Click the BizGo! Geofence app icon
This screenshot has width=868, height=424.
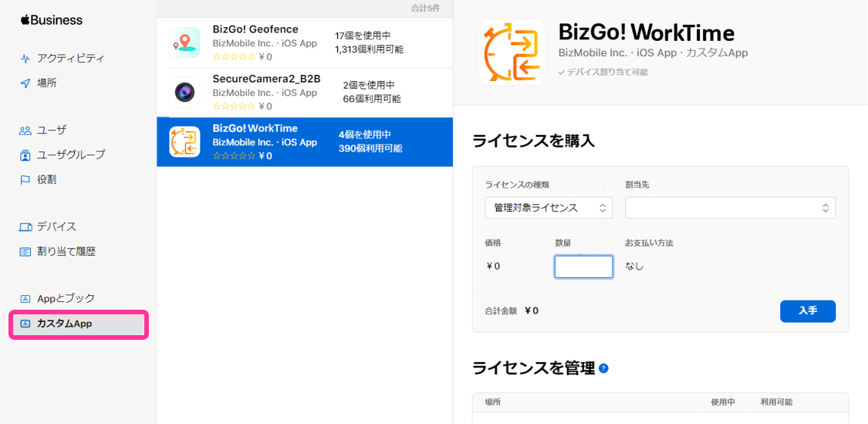click(x=184, y=42)
